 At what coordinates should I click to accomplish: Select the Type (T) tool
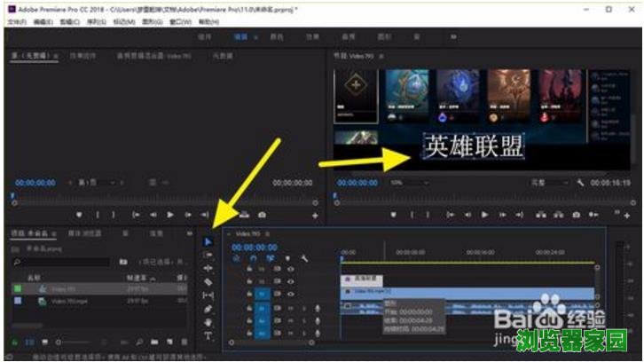[x=208, y=335]
